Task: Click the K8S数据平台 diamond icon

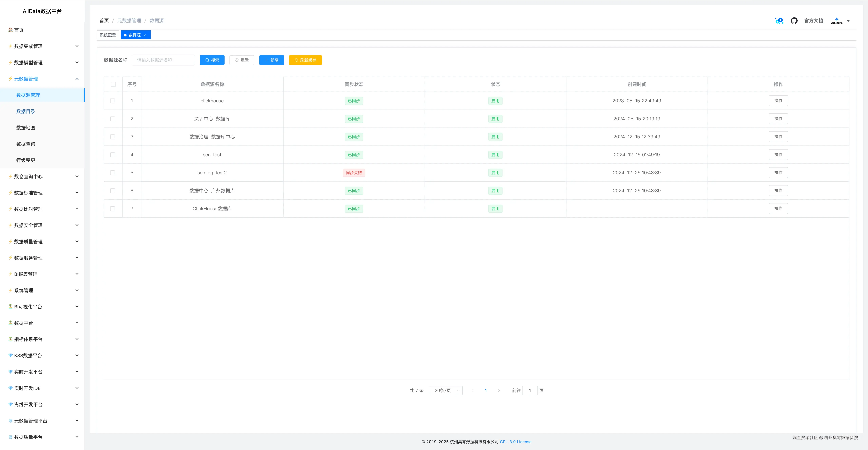Action: pos(11,355)
